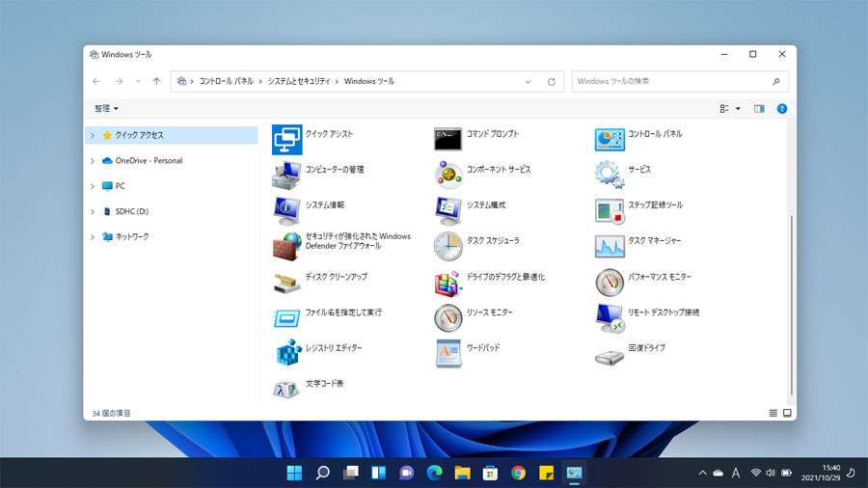Select クイック アクセス in navigation pane
Image resolution: width=868 pixels, height=488 pixels.
(x=171, y=135)
